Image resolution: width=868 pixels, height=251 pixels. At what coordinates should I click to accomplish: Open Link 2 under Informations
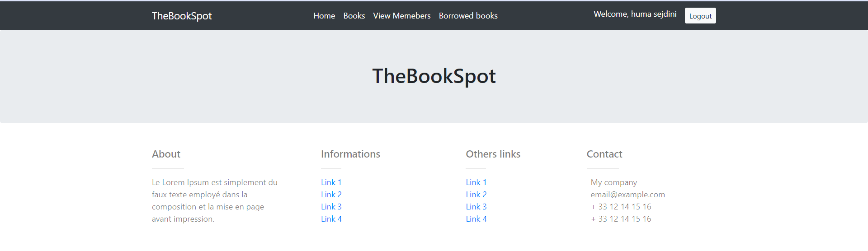pyautogui.click(x=331, y=195)
